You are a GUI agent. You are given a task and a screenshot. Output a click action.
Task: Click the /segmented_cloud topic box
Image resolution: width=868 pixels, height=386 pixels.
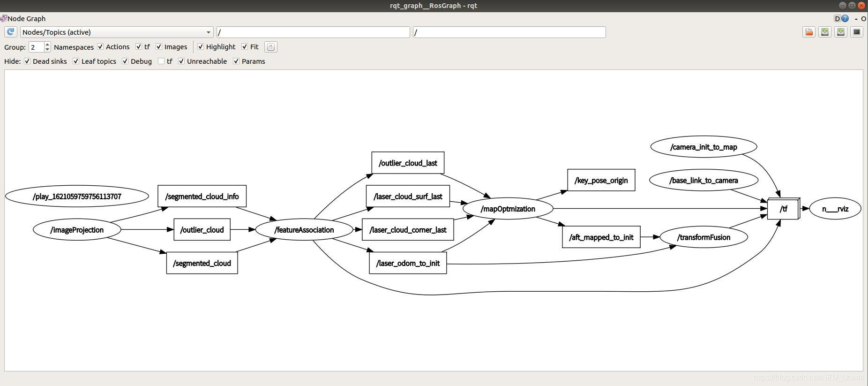click(x=202, y=263)
